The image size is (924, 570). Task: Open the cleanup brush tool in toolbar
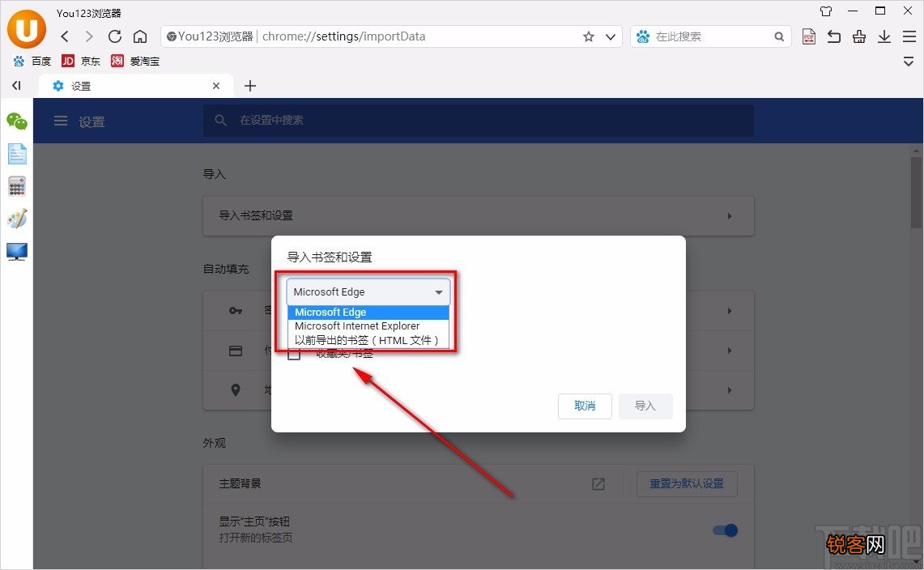tap(858, 36)
